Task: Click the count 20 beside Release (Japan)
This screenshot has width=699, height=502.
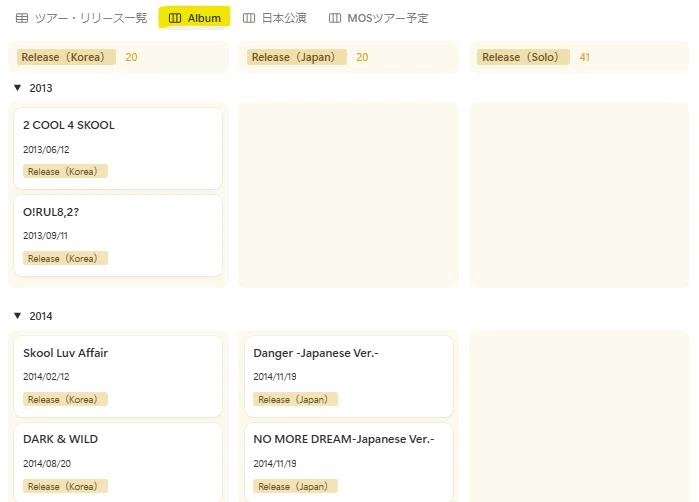Action: coord(362,57)
